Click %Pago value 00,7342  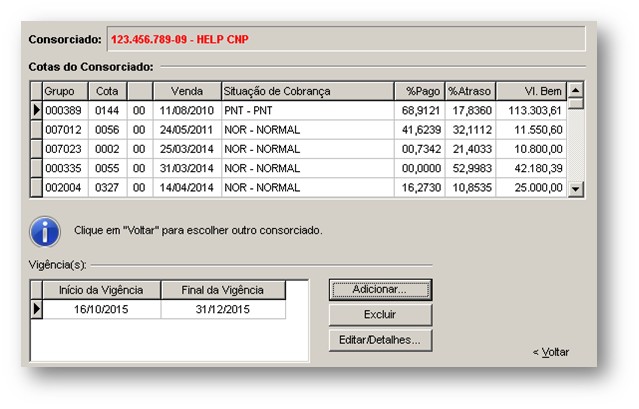click(x=419, y=149)
